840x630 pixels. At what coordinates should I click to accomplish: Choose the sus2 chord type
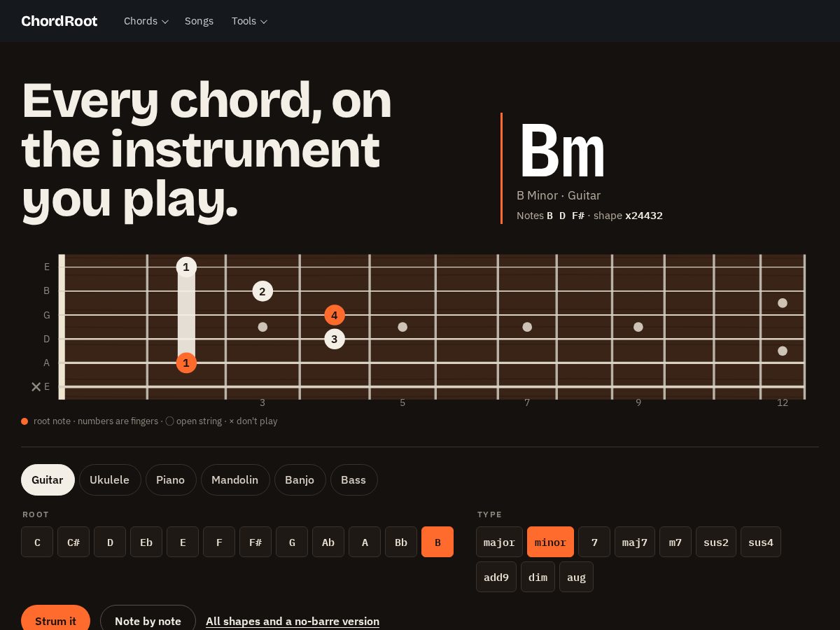[x=716, y=542]
